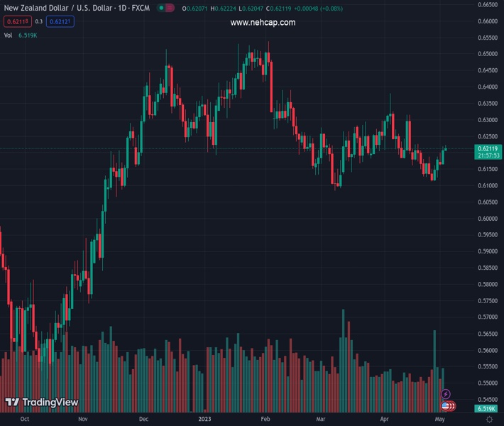Click the red sell price 0.62118 button
Image resolution: width=504 pixels, height=426 pixels.
pyautogui.click(x=16, y=21)
